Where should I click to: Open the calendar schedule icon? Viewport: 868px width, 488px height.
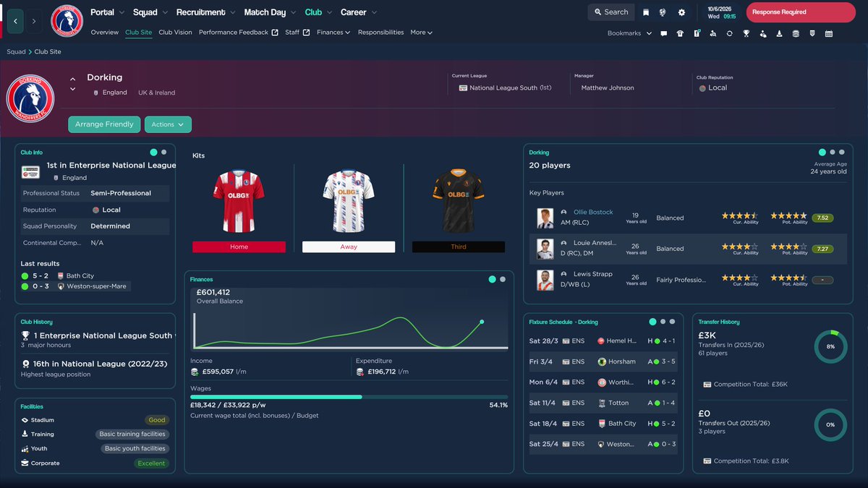point(828,33)
